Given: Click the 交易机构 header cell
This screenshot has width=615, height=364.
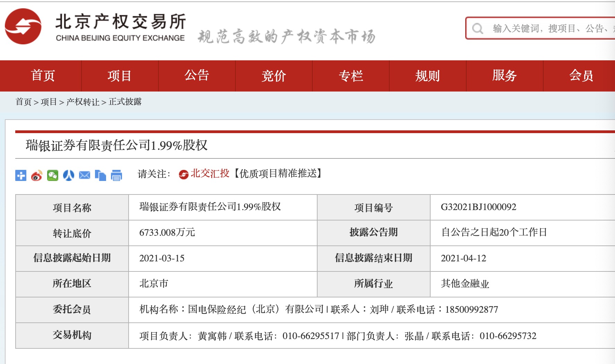Looking at the screenshot, I should coord(72,335).
